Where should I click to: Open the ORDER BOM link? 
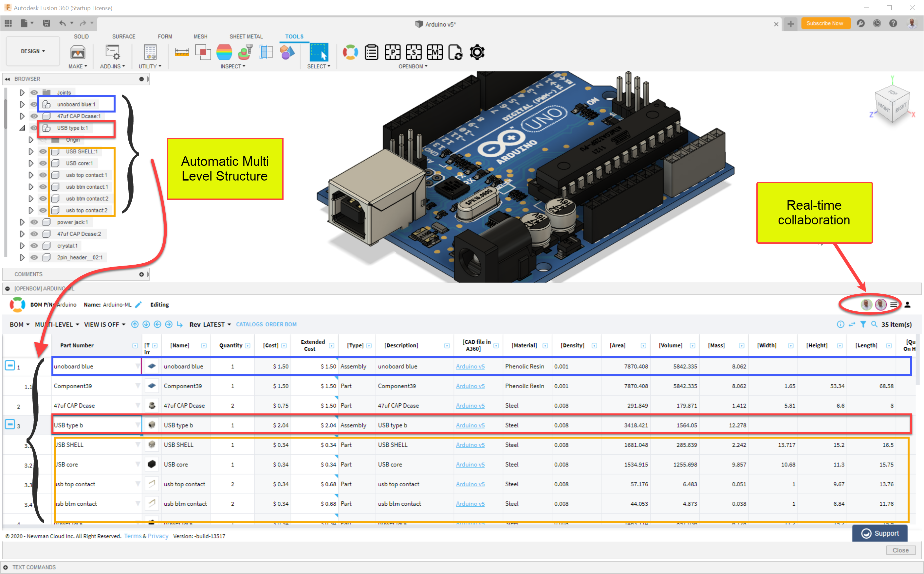point(281,324)
